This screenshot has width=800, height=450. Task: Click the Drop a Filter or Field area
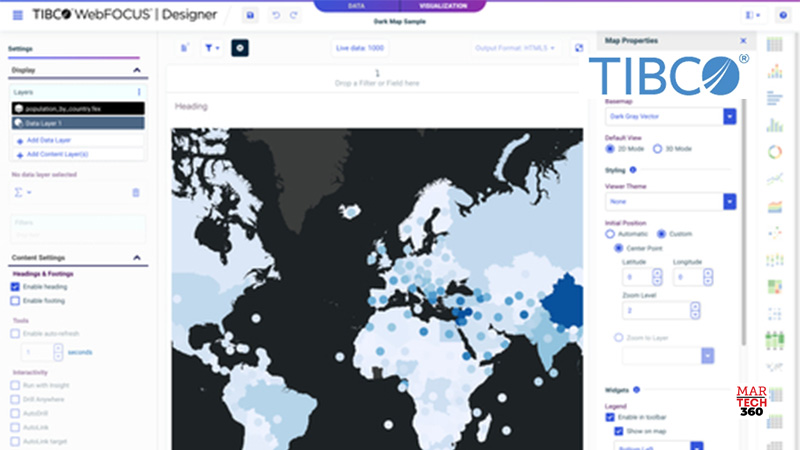pos(377,79)
